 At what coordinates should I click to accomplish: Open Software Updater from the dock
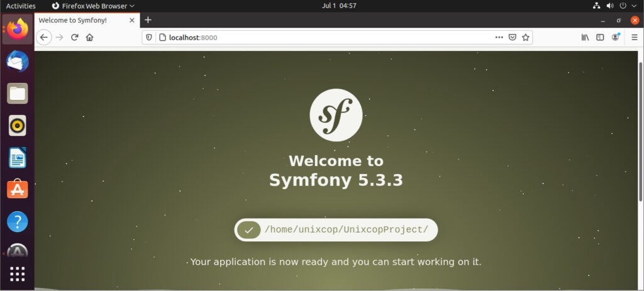click(x=17, y=251)
